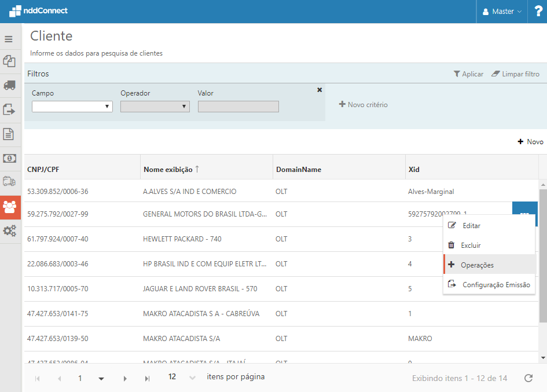Go to next page arrow
547x392 pixels.
click(x=125, y=379)
